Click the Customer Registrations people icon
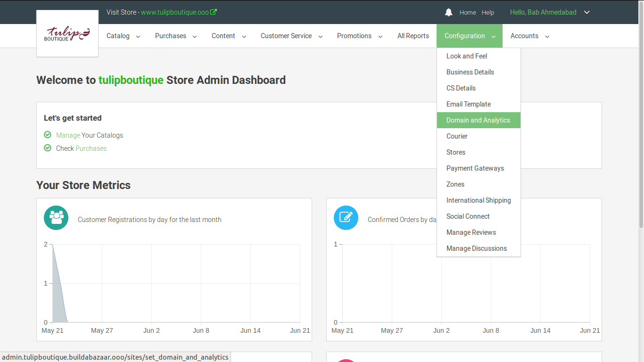 pyautogui.click(x=56, y=218)
